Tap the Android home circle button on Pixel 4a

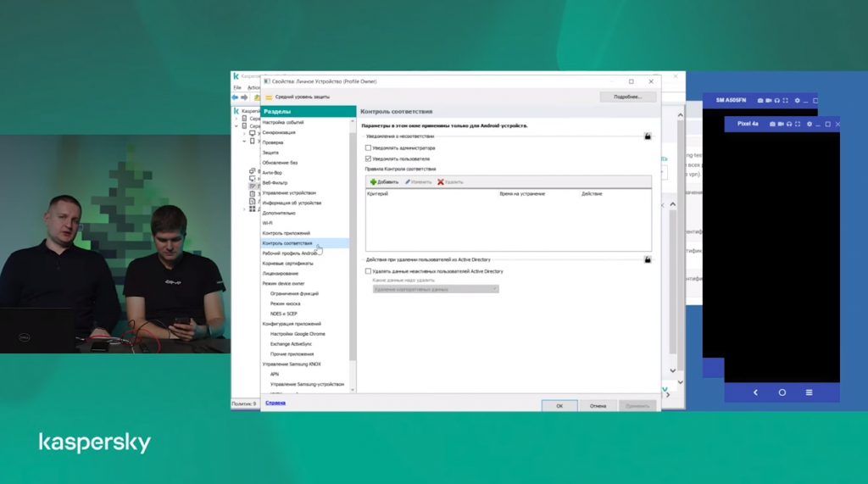(782, 392)
